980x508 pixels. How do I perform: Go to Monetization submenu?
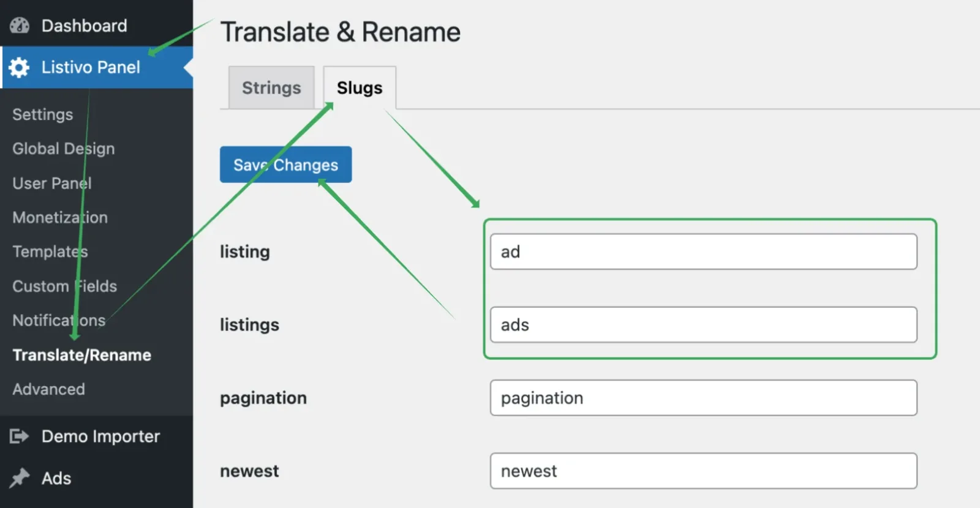(60, 217)
